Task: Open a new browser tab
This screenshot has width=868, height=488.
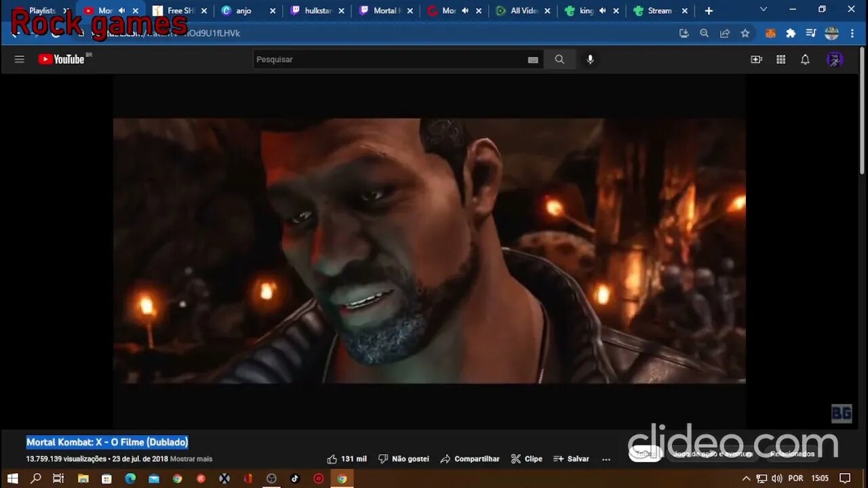Action: point(709,11)
